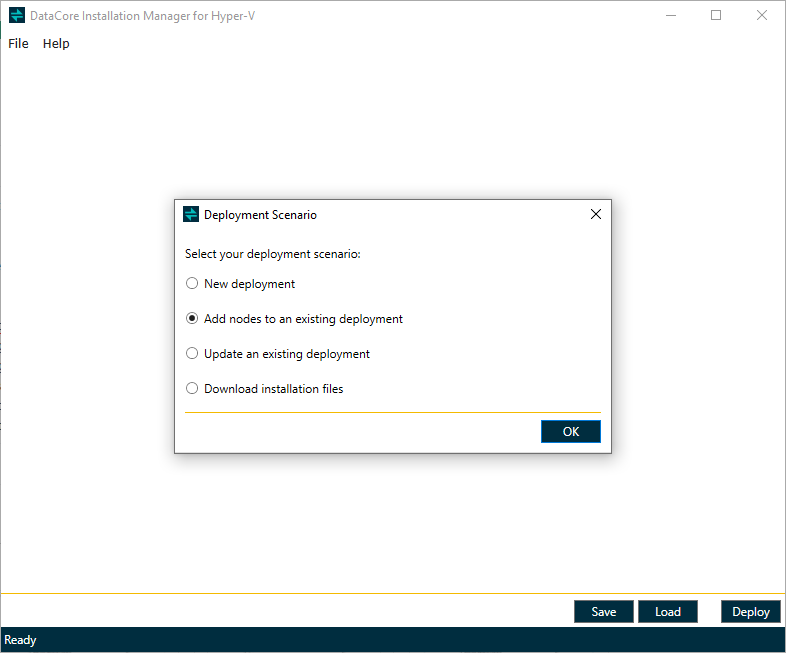This screenshot has height=653, width=786.
Task: Confirm the scenario with OK
Action: click(x=571, y=432)
